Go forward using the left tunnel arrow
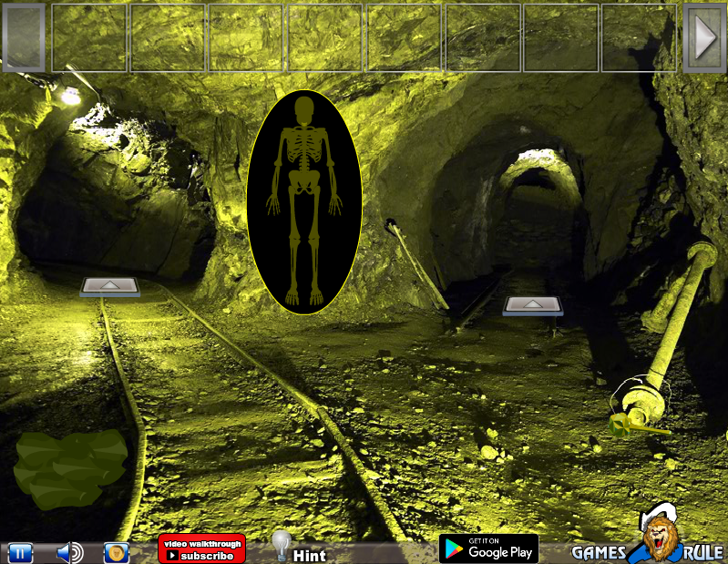This screenshot has width=728, height=564. click(x=110, y=286)
